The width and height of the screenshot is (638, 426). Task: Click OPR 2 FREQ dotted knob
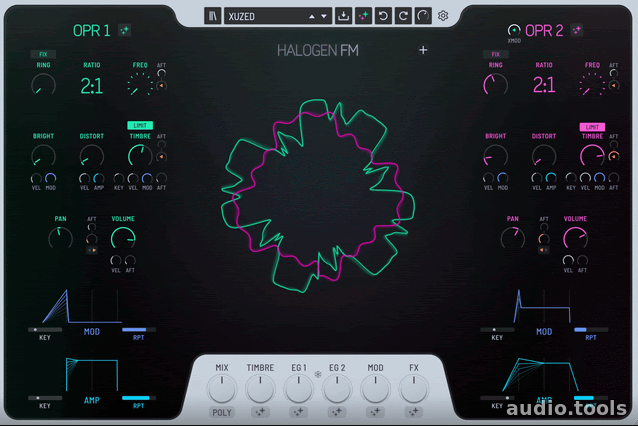(x=592, y=85)
